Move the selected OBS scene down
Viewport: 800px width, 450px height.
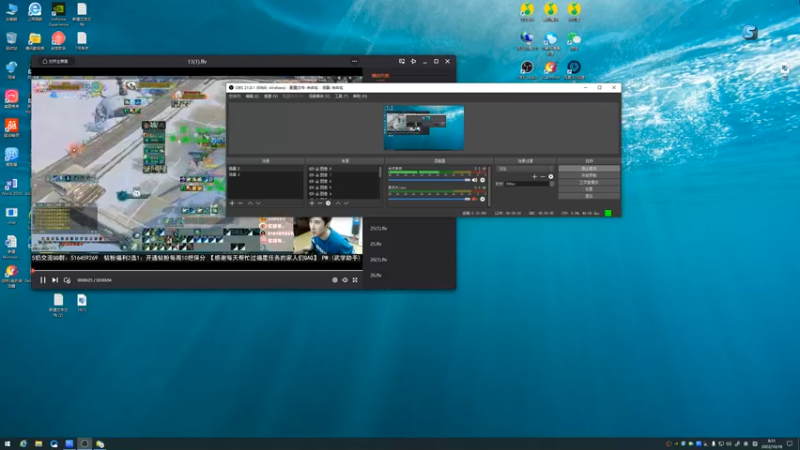pyautogui.click(x=259, y=203)
